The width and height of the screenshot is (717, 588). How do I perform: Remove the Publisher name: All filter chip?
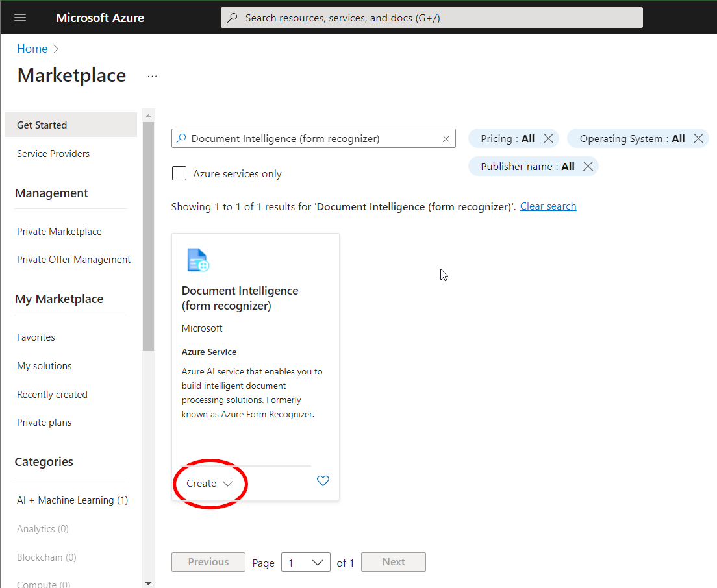point(588,166)
